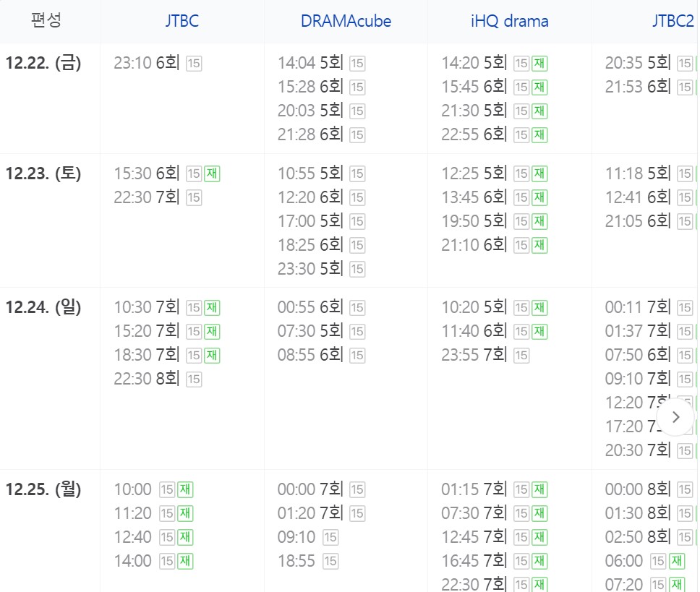Screen dimensions: 700x592
Task: Click the 재 badge beside 06:00 on JTBC2 Monday
Action: tap(678, 560)
